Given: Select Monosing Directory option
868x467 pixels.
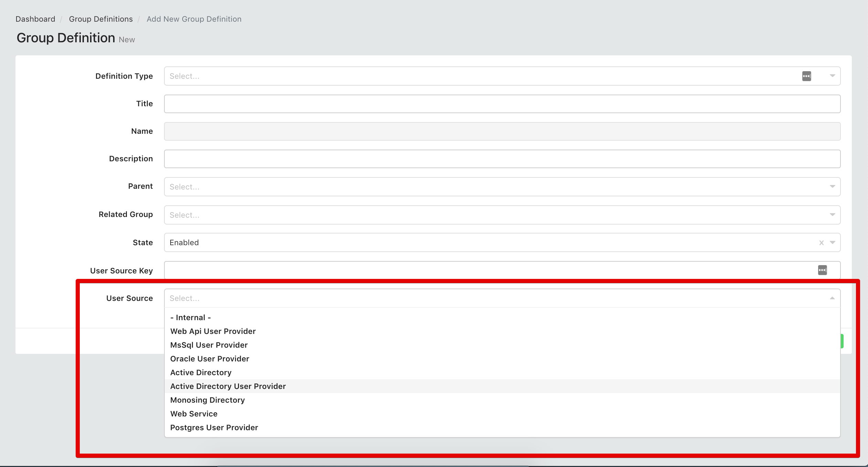Looking at the screenshot, I should click(207, 400).
